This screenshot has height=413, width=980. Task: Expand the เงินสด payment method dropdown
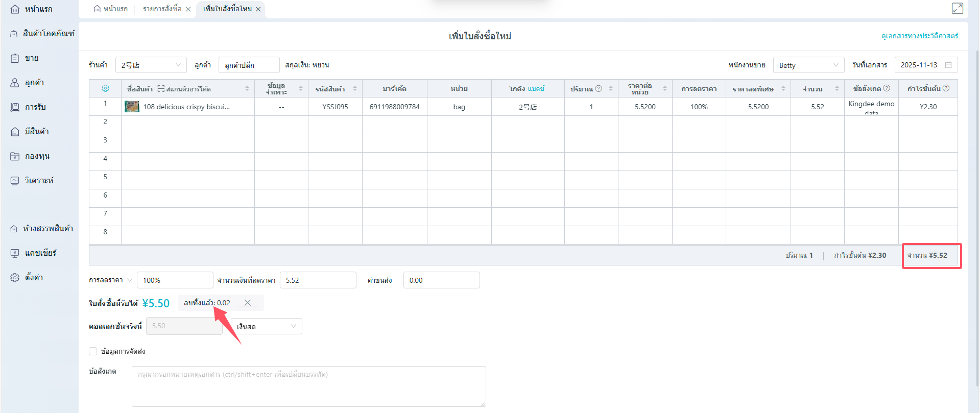pyautogui.click(x=266, y=326)
